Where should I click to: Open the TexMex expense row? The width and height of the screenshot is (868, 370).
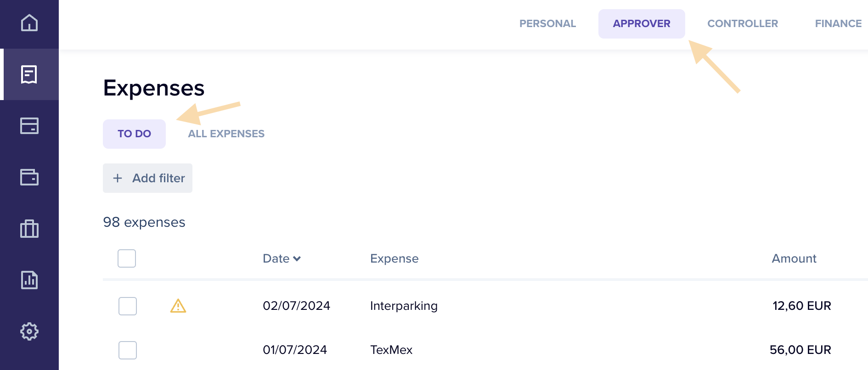pyautogui.click(x=391, y=350)
